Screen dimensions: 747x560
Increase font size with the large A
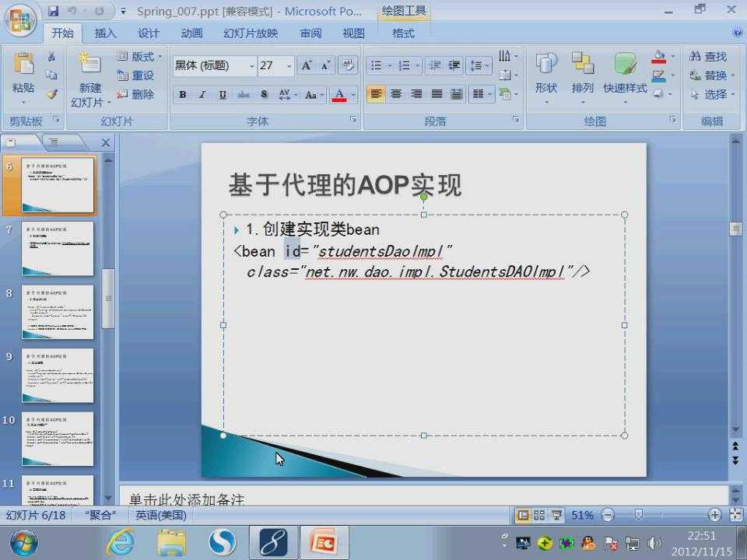pos(307,65)
